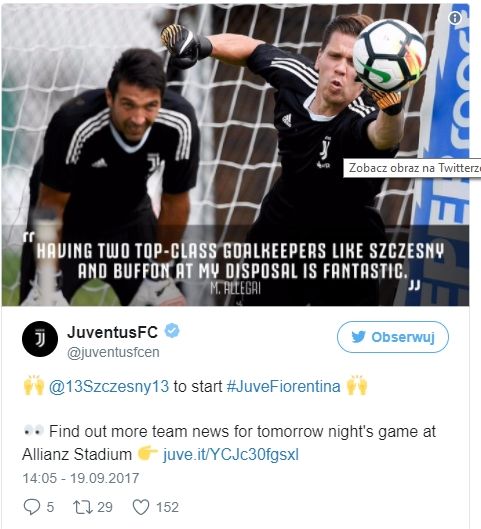Screen dimensions: 481x529
Task: Open the Juventus logo profile avatar
Action: (40, 339)
